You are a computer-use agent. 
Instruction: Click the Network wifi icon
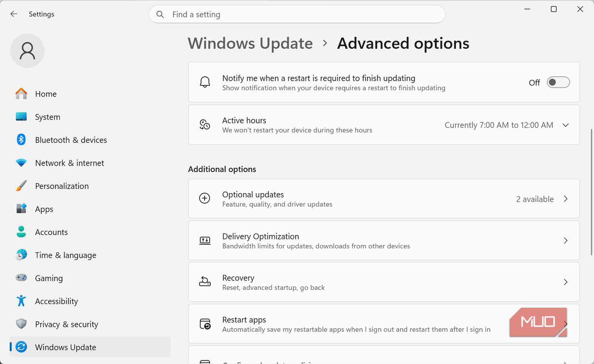click(x=21, y=163)
